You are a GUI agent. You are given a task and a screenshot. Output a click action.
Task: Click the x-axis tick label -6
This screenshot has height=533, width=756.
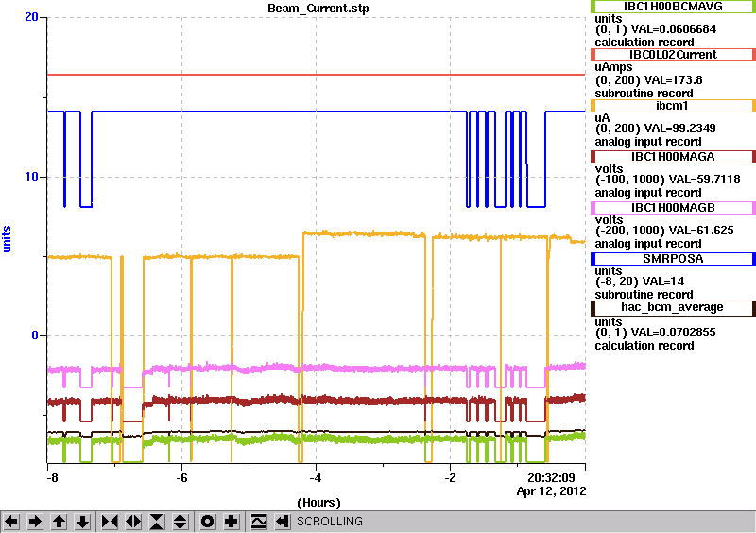click(181, 478)
